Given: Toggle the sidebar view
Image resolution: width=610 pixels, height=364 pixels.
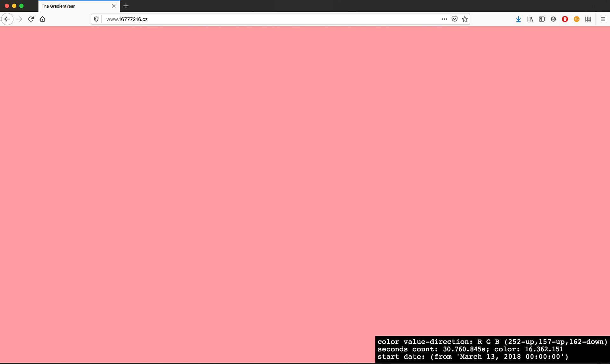Looking at the screenshot, I should 542,19.
